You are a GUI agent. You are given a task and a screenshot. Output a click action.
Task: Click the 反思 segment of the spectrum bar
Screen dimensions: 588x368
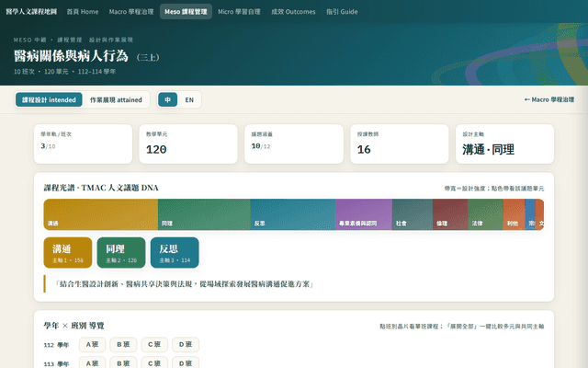click(x=293, y=214)
